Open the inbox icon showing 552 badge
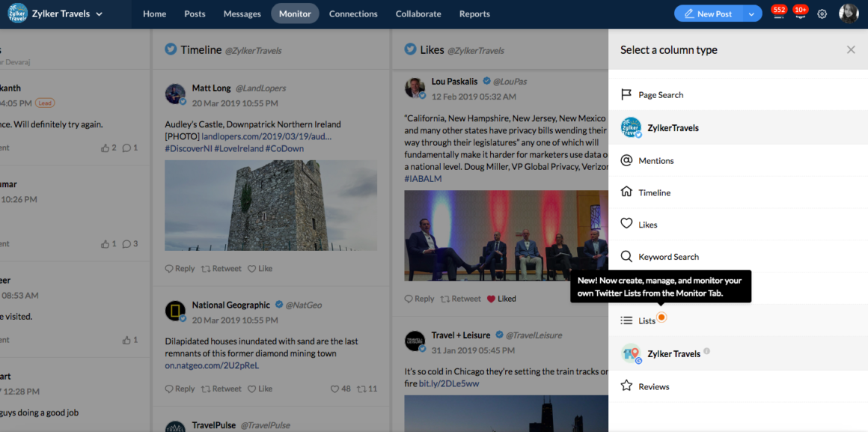 click(x=778, y=14)
